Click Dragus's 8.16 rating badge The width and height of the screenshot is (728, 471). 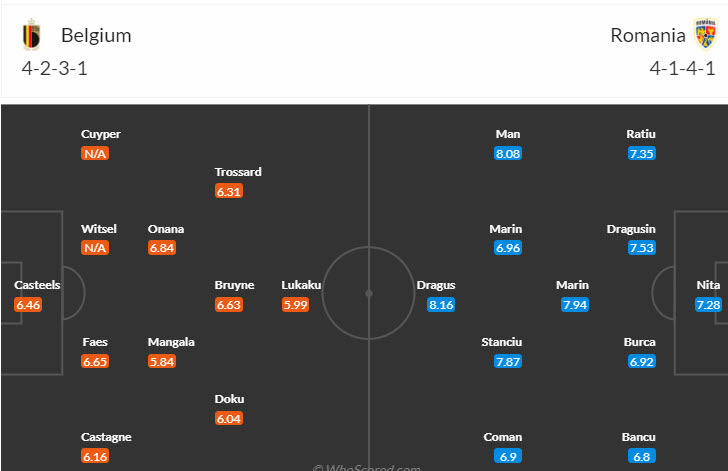[441, 304]
